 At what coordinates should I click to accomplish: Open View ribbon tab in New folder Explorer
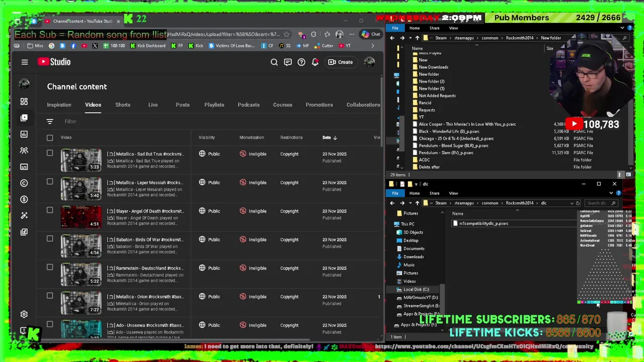(453, 28)
